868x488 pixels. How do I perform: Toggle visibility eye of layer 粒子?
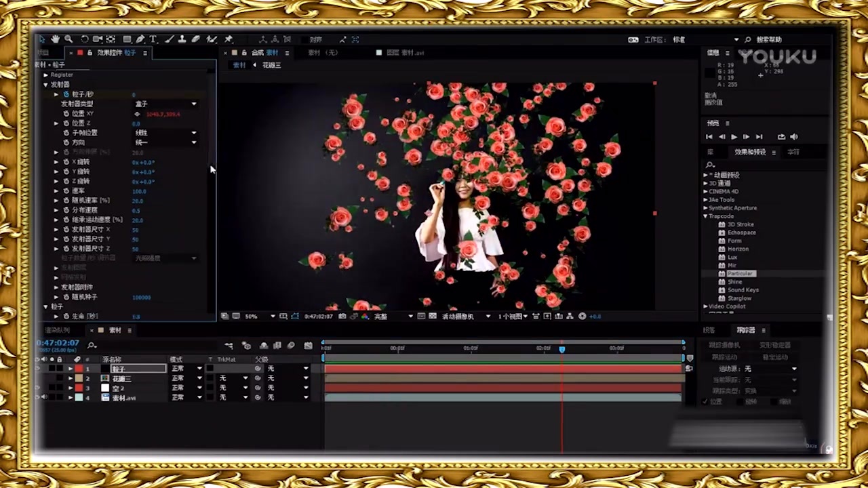(x=38, y=369)
